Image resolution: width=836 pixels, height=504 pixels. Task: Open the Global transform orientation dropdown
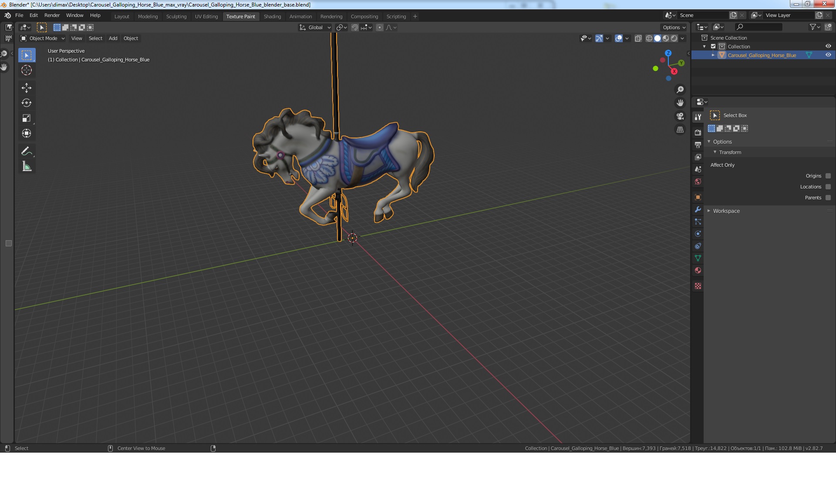coord(315,27)
